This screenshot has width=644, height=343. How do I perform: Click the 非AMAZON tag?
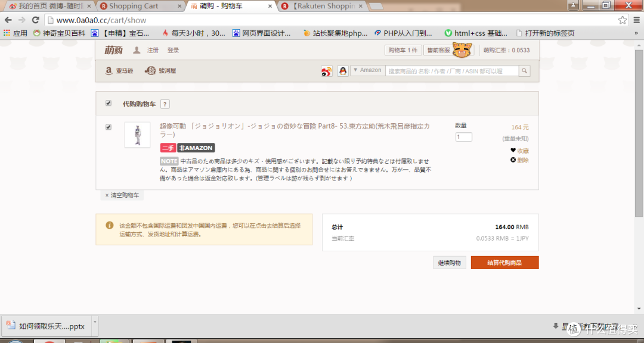tap(196, 148)
